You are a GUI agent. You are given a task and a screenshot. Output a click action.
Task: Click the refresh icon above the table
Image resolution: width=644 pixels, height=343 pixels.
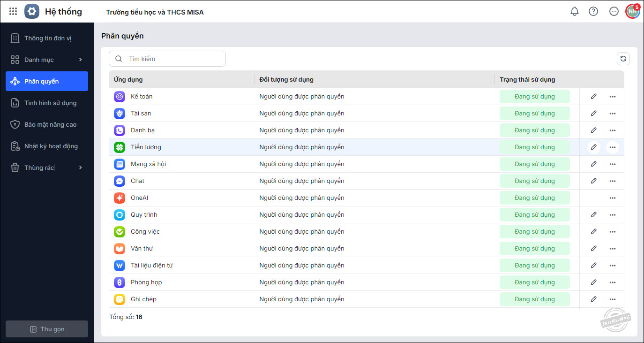coord(623,59)
